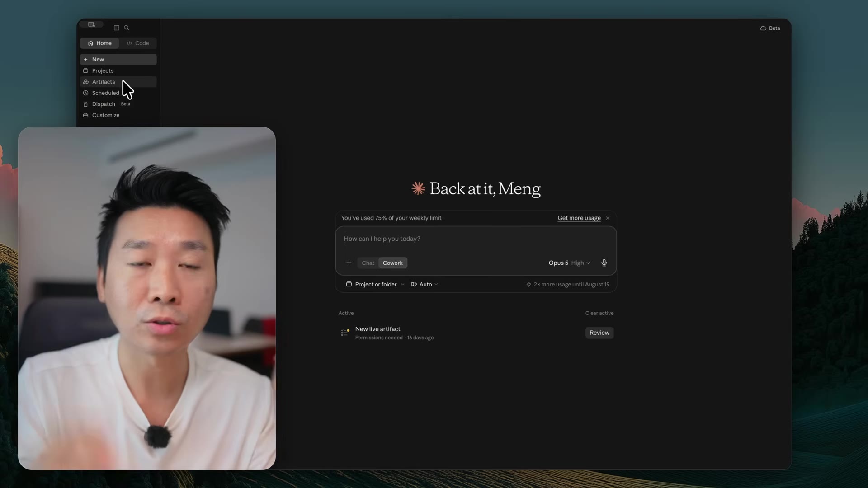Click the Review button
This screenshot has width=868, height=488.
coord(599,333)
